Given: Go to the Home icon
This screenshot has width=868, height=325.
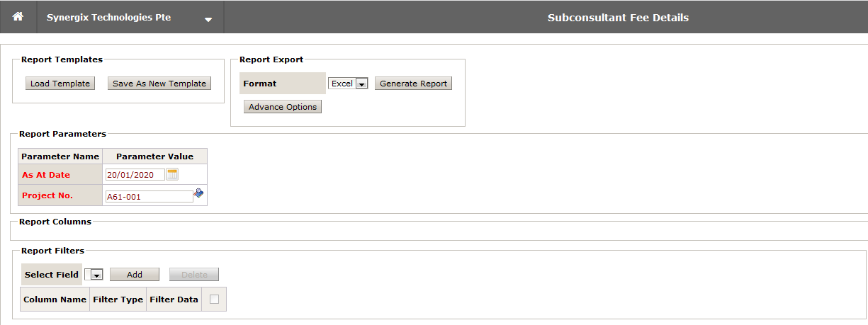Looking at the screenshot, I should [x=18, y=17].
